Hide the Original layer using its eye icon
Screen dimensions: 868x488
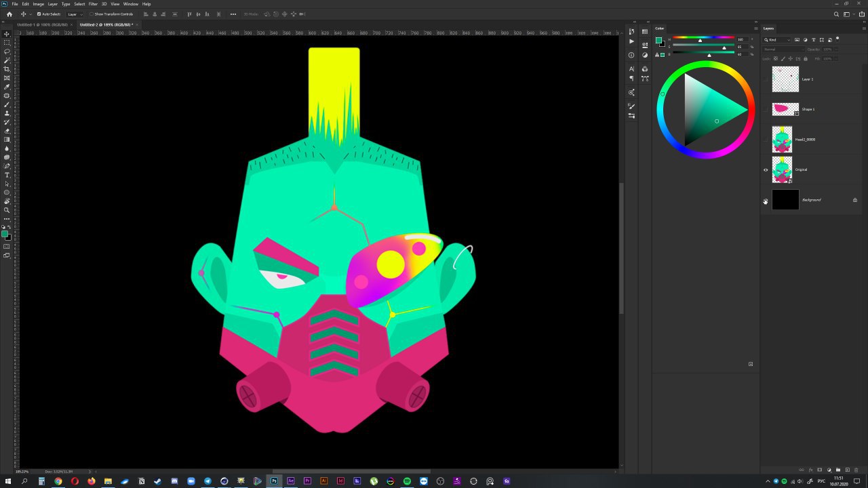[766, 170]
